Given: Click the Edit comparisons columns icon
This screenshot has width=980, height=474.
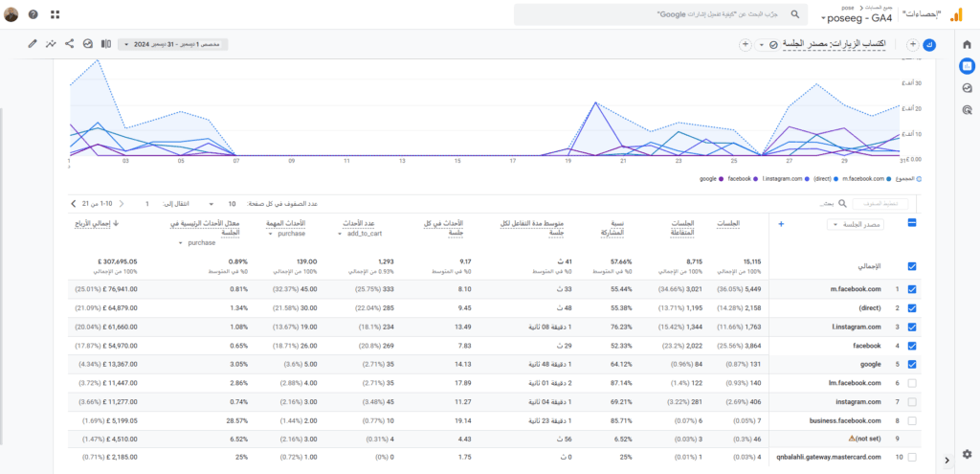Looking at the screenshot, I should pyautogui.click(x=106, y=44).
